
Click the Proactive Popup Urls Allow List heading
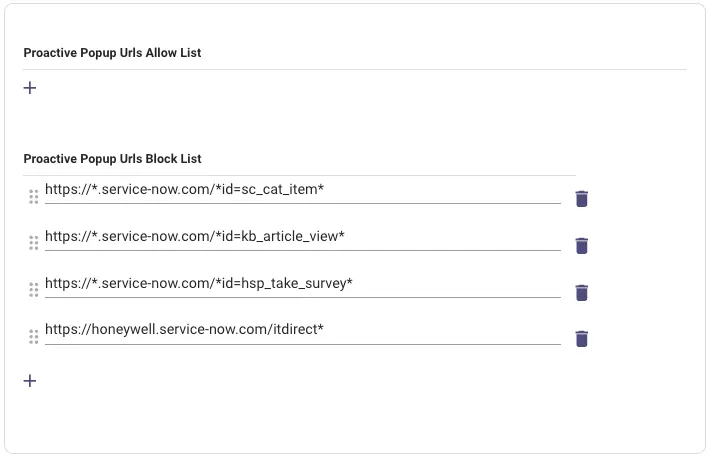pyautogui.click(x=112, y=53)
